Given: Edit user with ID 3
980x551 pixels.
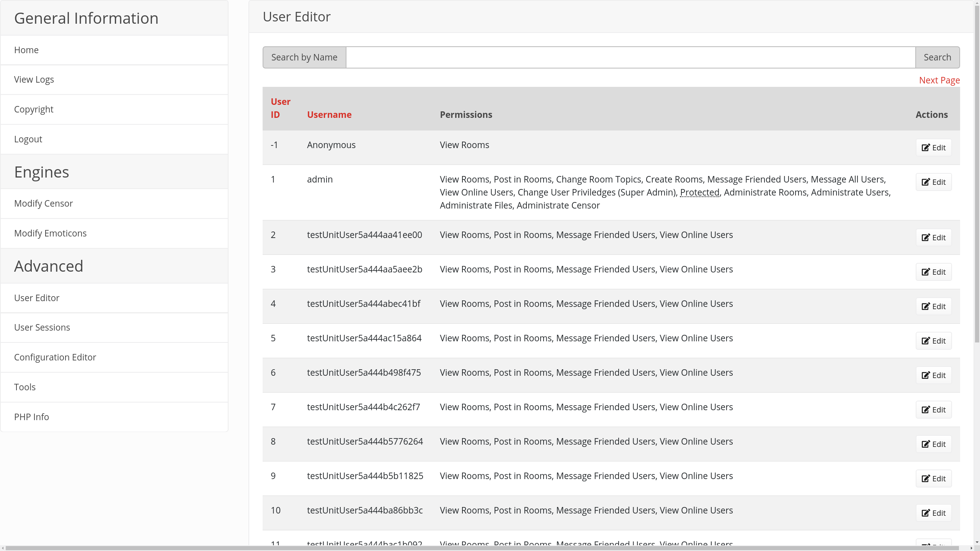Looking at the screenshot, I should pyautogui.click(x=933, y=272).
